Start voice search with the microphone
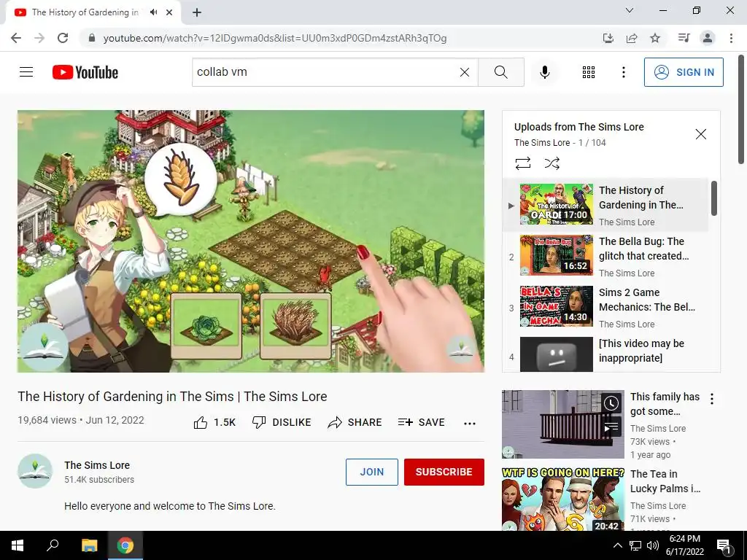The width and height of the screenshot is (747, 560). coord(544,72)
